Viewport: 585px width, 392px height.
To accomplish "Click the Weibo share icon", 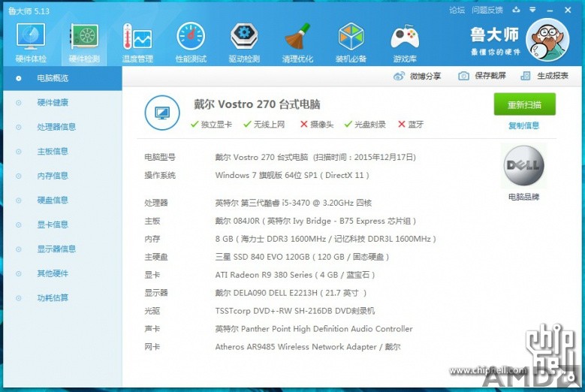I will [399, 76].
